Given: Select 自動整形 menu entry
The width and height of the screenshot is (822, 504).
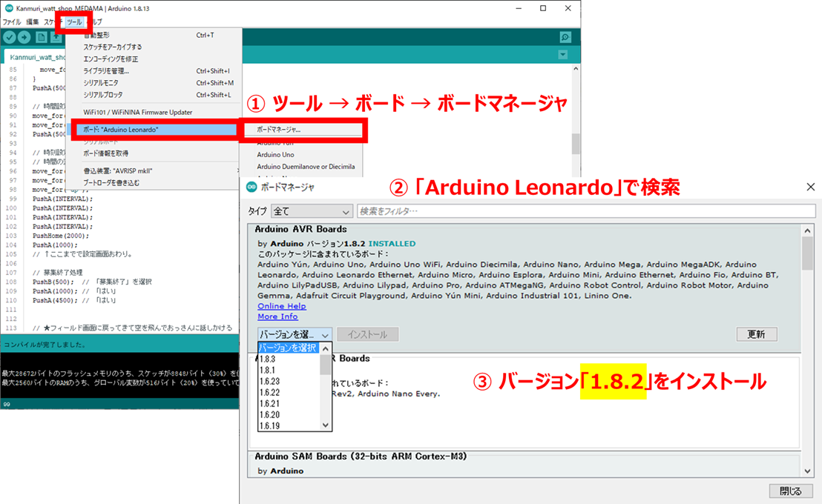Looking at the screenshot, I should point(154,35).
